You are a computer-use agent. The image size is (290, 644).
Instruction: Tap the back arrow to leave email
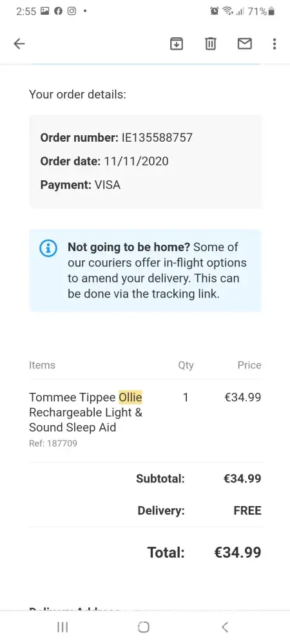click(x=19, y=44)
